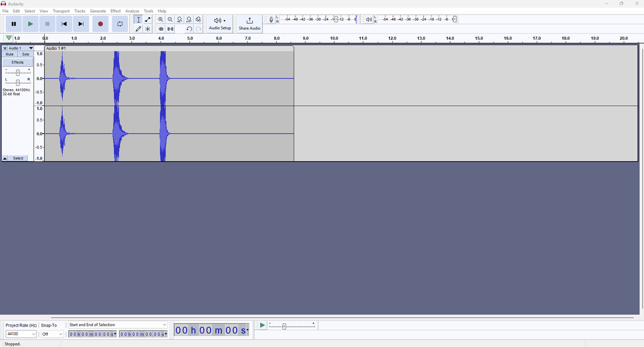Viewport: 644px width, 347px height.
Task: Mute the Audio 1 track
Action: coord(10,54)
